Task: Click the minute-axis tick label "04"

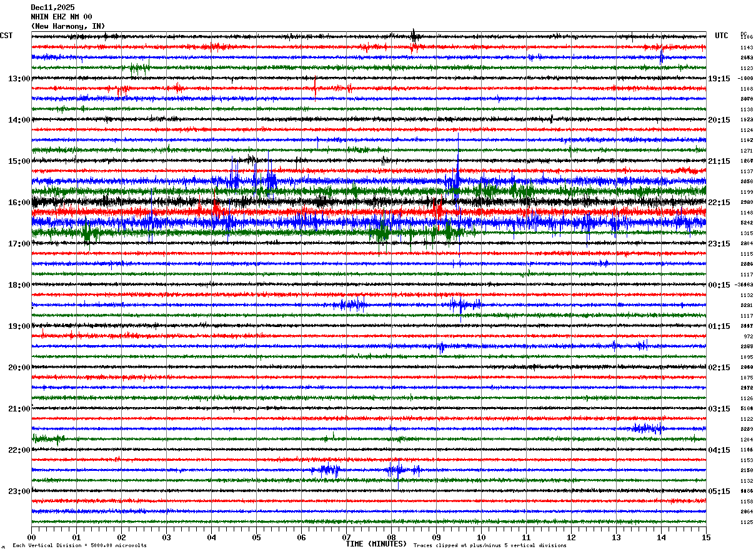Action: click(x=211, y=537)
